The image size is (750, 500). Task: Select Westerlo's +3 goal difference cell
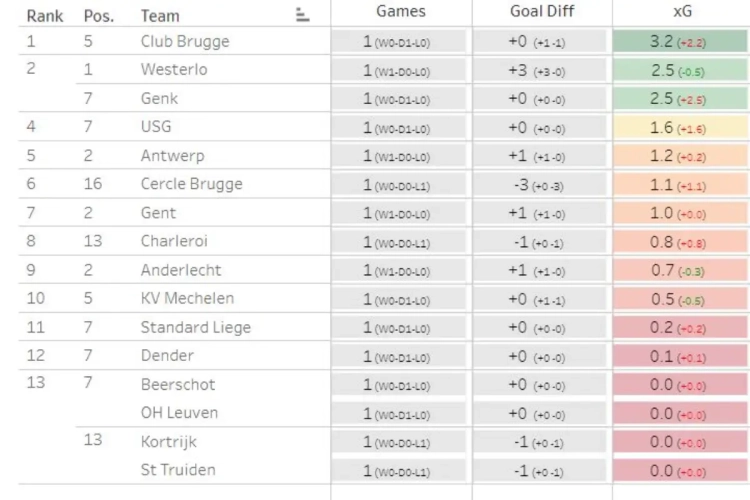[540, 70]
